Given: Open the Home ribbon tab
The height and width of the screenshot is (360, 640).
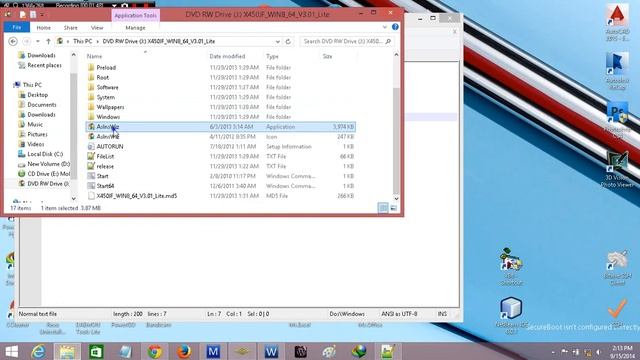Looking at the screenshot, I should (x=44, y=27).
